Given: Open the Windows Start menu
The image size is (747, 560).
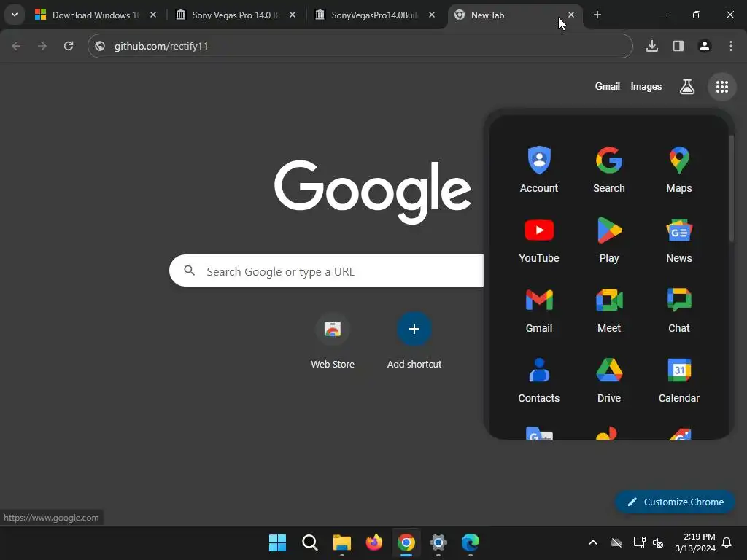Looking at the screenshot, I should 278,542.
